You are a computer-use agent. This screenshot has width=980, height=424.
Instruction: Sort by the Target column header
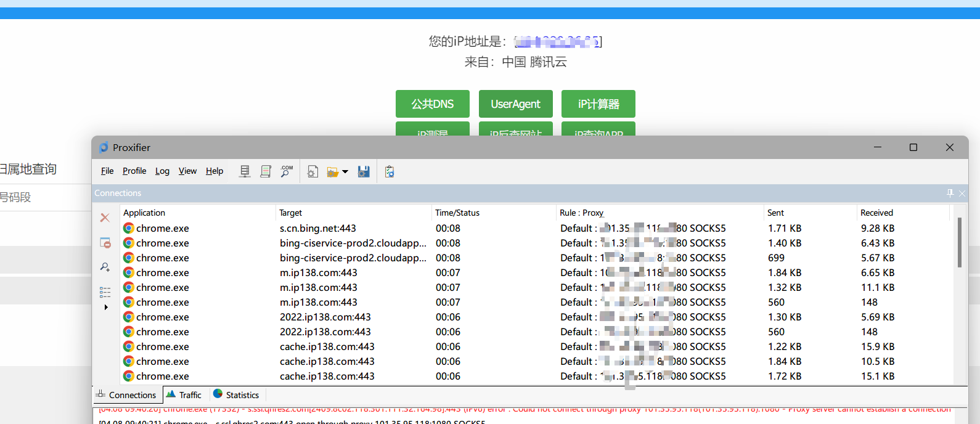coord(353,213)
